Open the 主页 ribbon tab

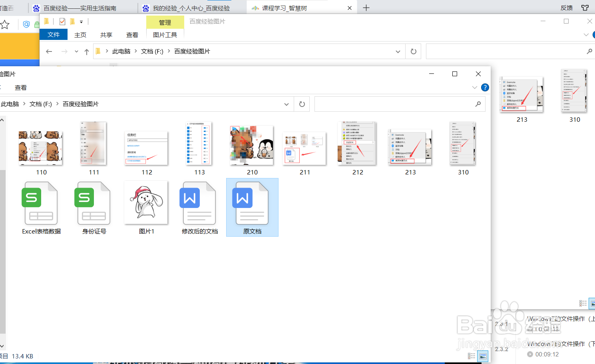[80, 35]
